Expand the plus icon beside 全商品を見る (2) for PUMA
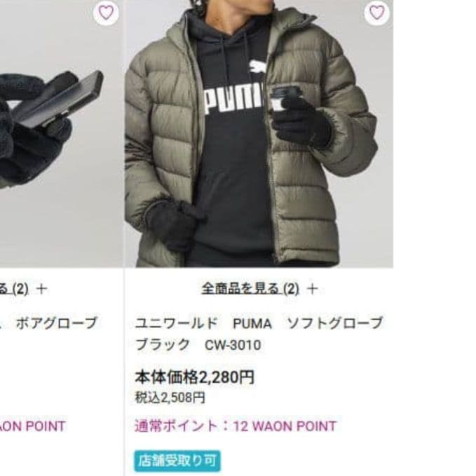 [x=313, y=289]
